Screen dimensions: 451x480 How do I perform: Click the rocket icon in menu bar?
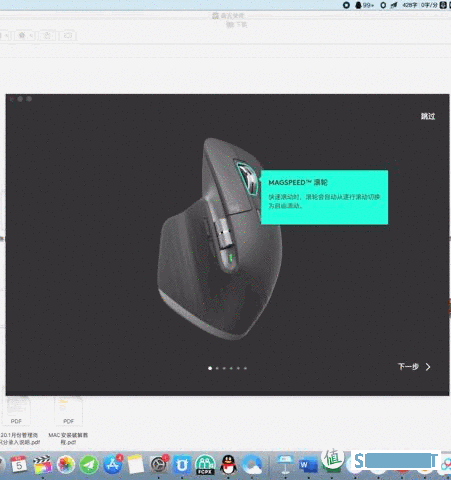point(394,5)
